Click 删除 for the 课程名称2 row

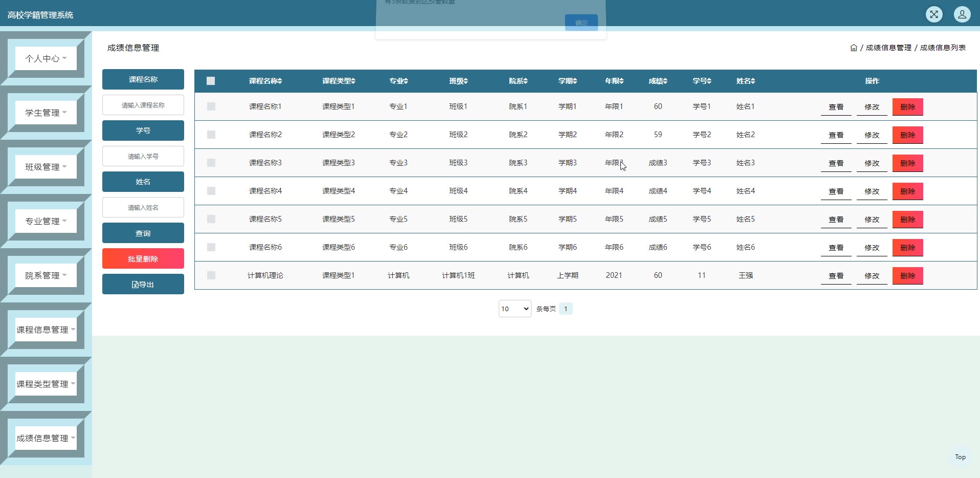coord(907,135)
